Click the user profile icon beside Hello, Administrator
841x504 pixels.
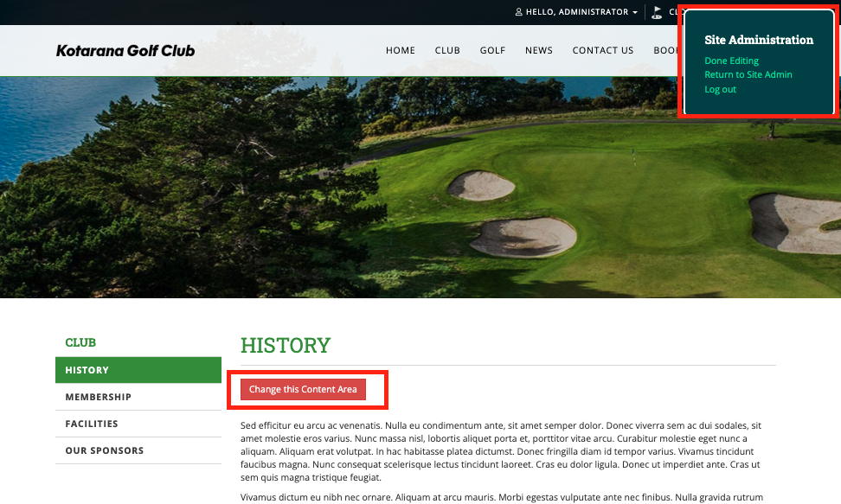518,12
